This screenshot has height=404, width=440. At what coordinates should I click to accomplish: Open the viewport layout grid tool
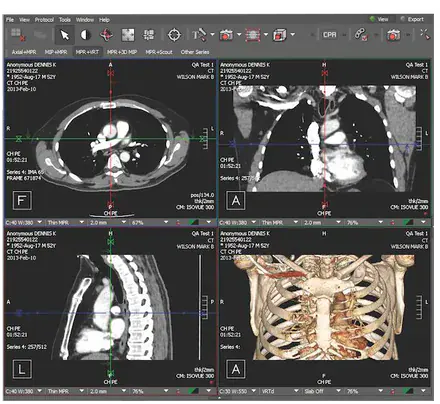149,35
